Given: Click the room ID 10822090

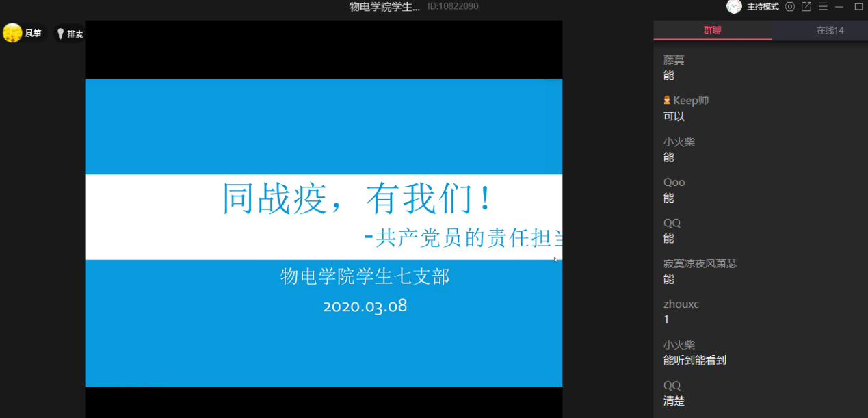Looking at the screenshot, I should click(453, 6).
